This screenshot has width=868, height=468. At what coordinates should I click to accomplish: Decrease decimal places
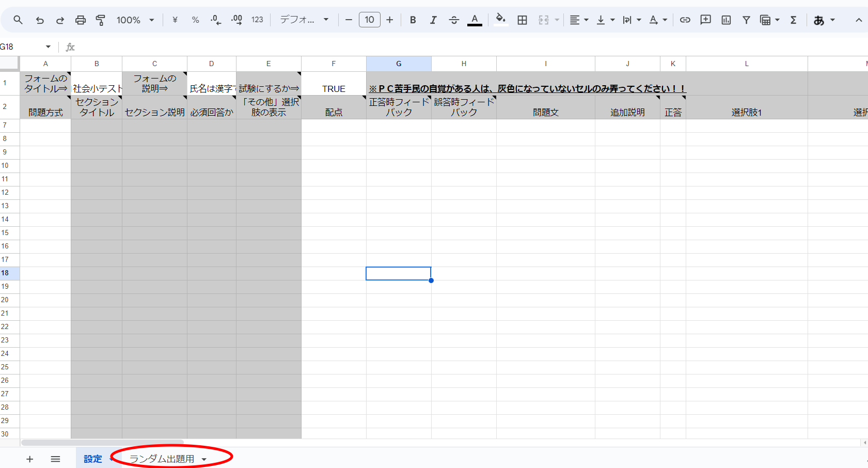pos(216,20)
